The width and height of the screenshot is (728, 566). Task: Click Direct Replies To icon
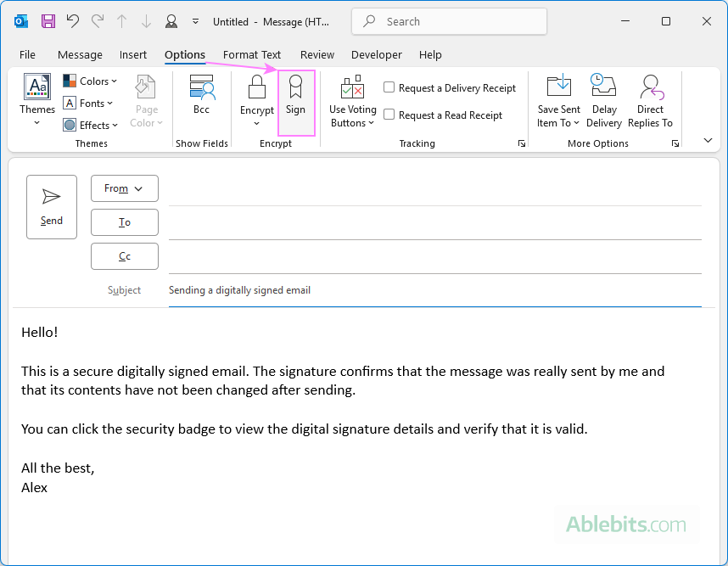650,87
